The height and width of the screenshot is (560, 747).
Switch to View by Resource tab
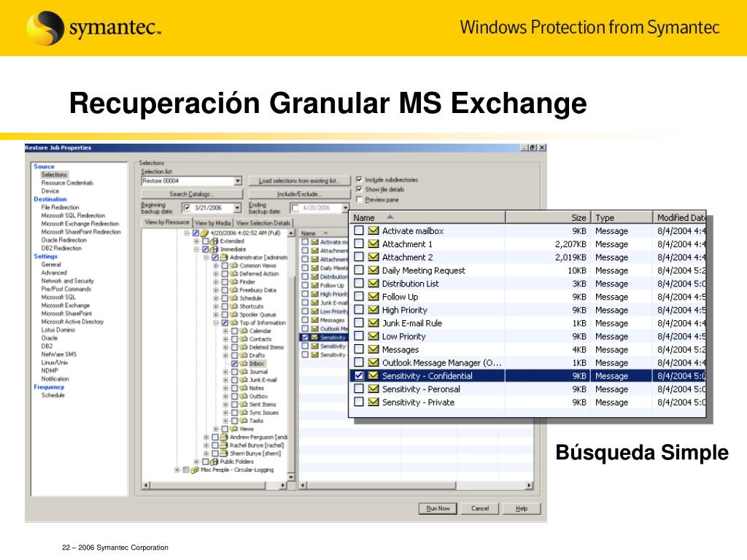tap(167, 222)
